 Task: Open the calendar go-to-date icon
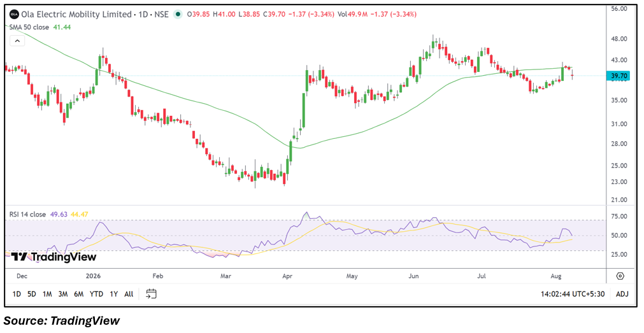[152, 294]
